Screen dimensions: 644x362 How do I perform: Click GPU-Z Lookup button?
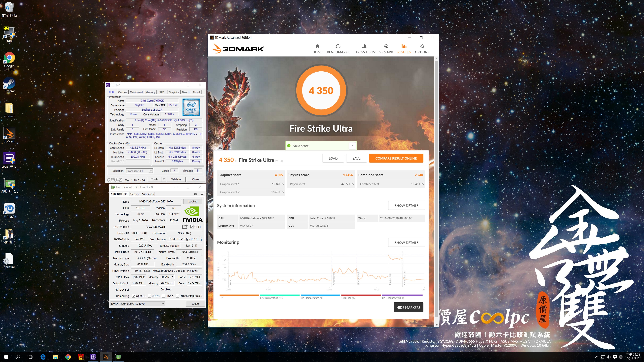pos(193,201)
